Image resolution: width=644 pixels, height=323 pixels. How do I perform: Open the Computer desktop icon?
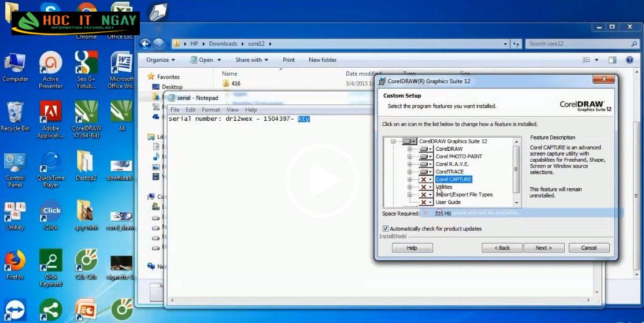15,66
